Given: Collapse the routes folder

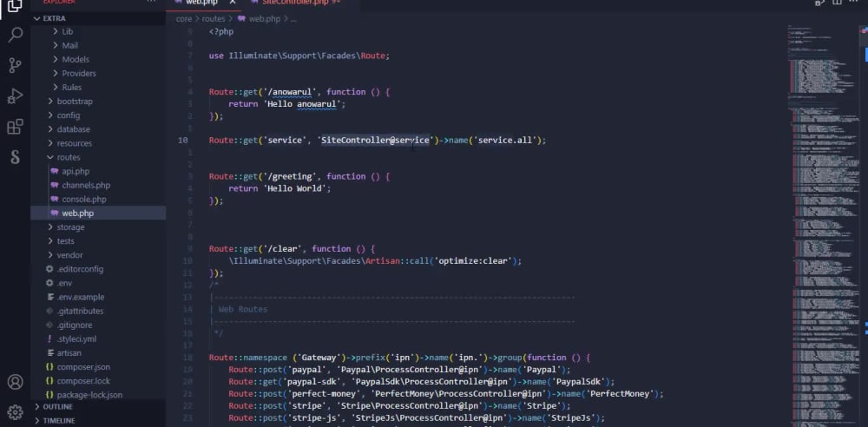Looking at the screenshot, I should coord(50,157).
